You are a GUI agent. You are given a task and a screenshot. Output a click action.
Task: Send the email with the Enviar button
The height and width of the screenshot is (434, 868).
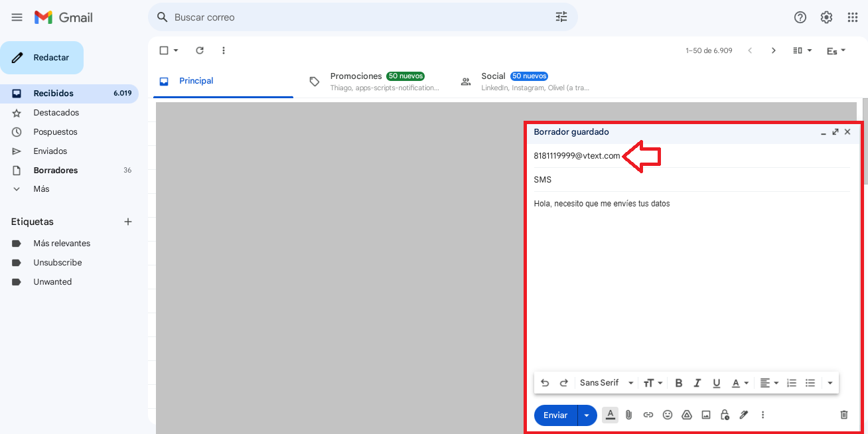[x=555, y=415]
